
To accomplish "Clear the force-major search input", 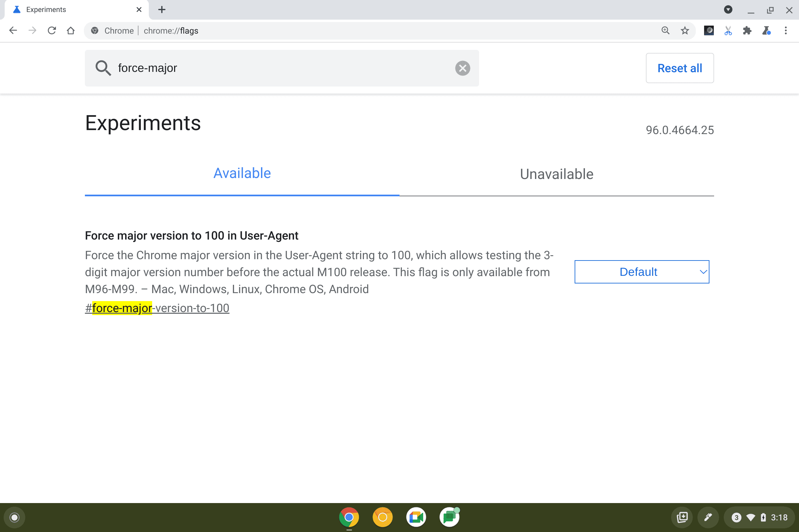I will [x=463, y=68].
